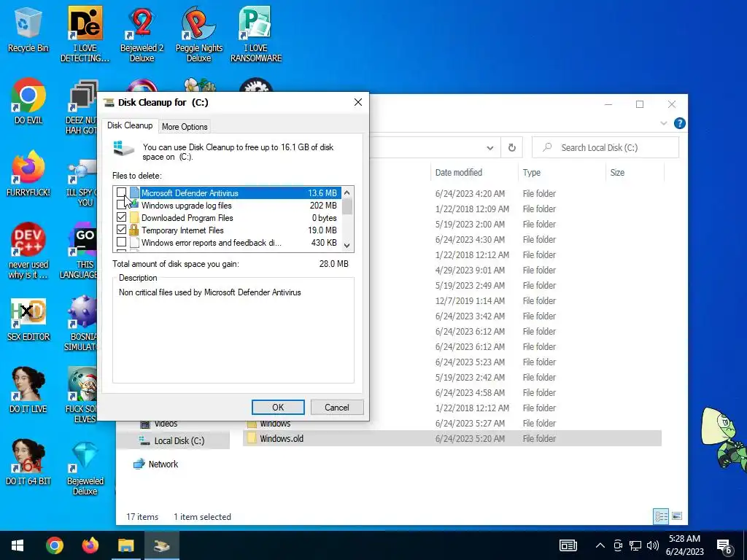This screenshot has height=560, width=747.
Task: Refresh the Explorer address bar
Action: point(511,147)
